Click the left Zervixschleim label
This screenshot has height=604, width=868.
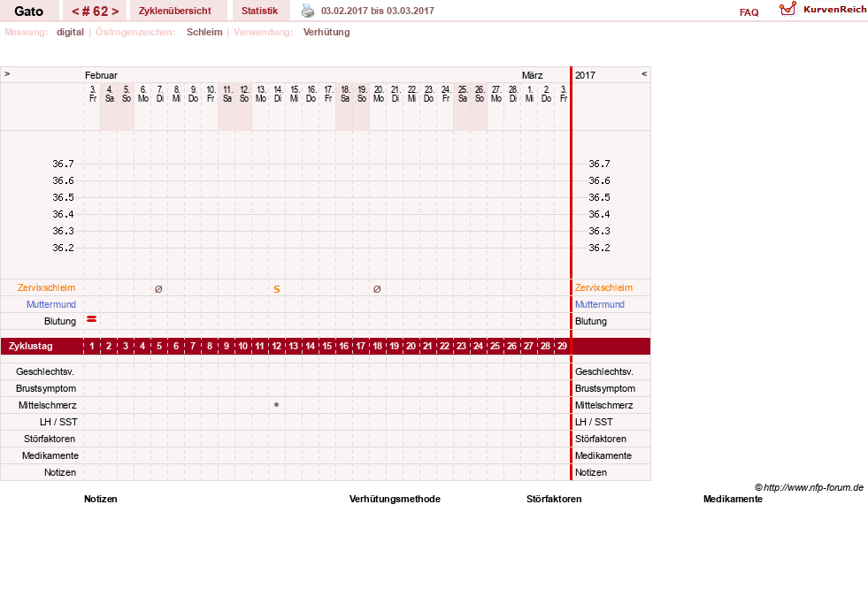(47, 287)
